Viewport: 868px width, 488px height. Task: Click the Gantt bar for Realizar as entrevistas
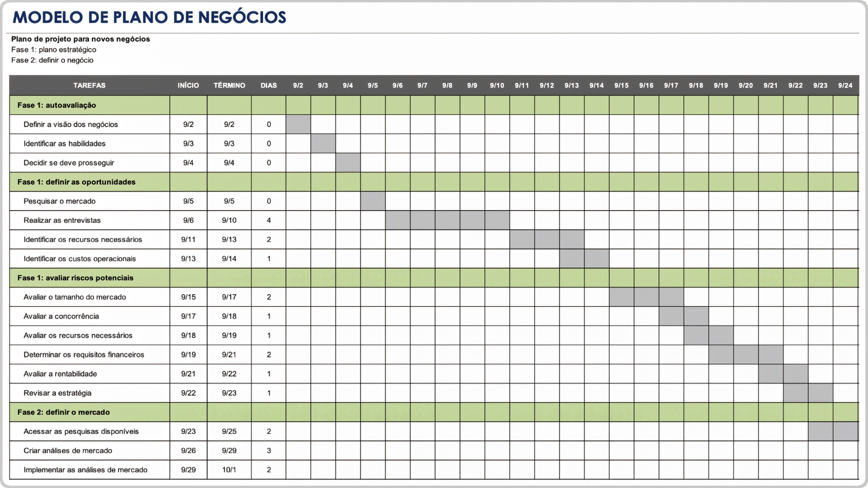[x=448, y=221]
